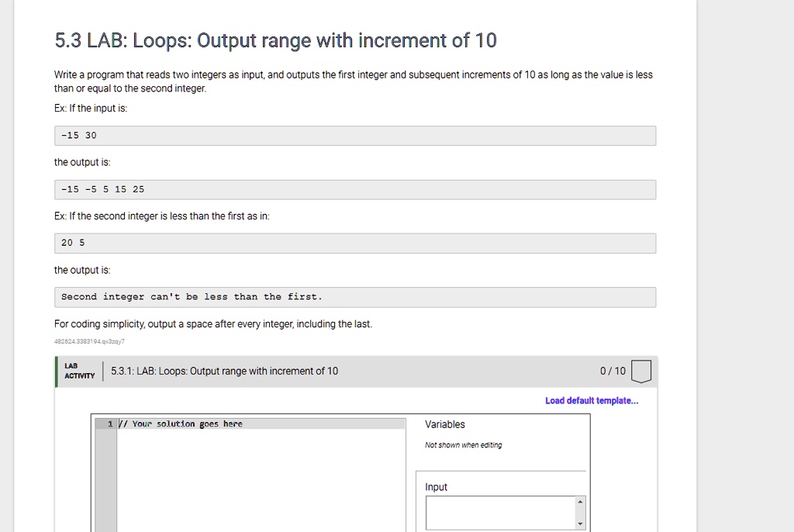
Task: Click the example input box '-15 30'
Action: (x=355, y=136)
